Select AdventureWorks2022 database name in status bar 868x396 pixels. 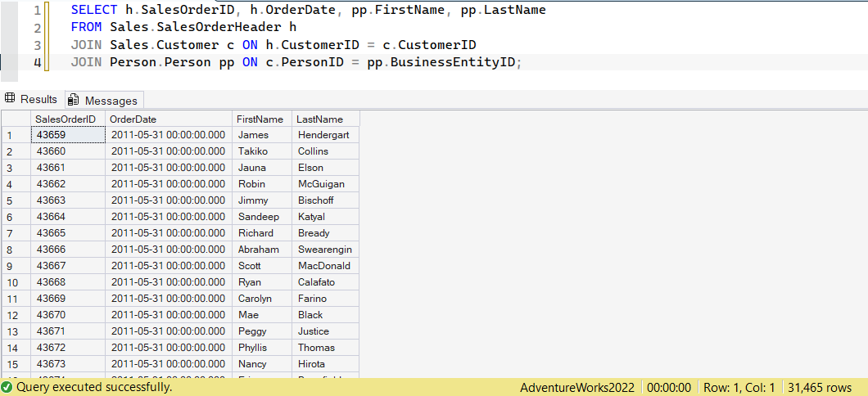pyautogui.click(x=577, y=387)
